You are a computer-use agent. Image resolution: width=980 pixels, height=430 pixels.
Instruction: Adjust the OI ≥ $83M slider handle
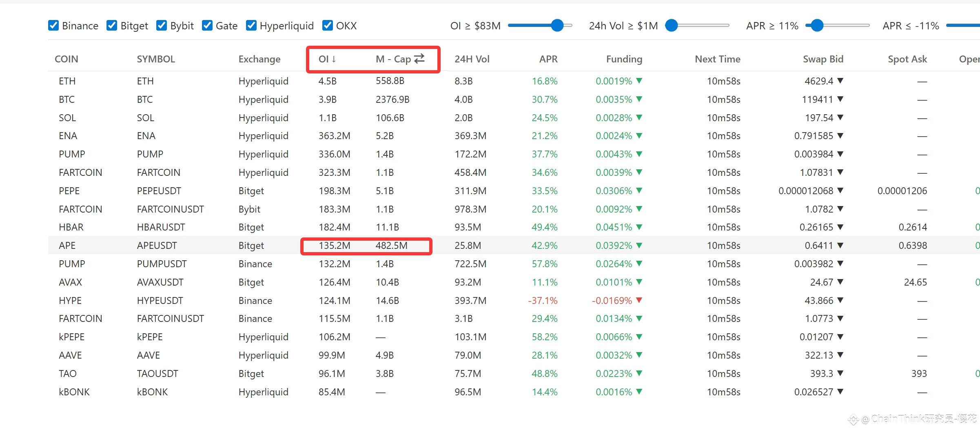click(x=557, y=25)
